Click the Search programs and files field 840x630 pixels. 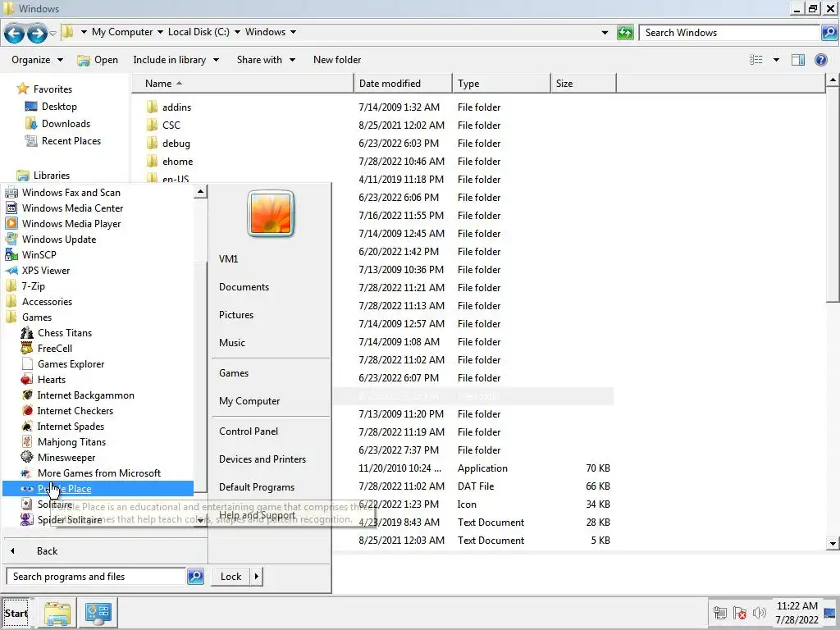[x=97, y=577]
